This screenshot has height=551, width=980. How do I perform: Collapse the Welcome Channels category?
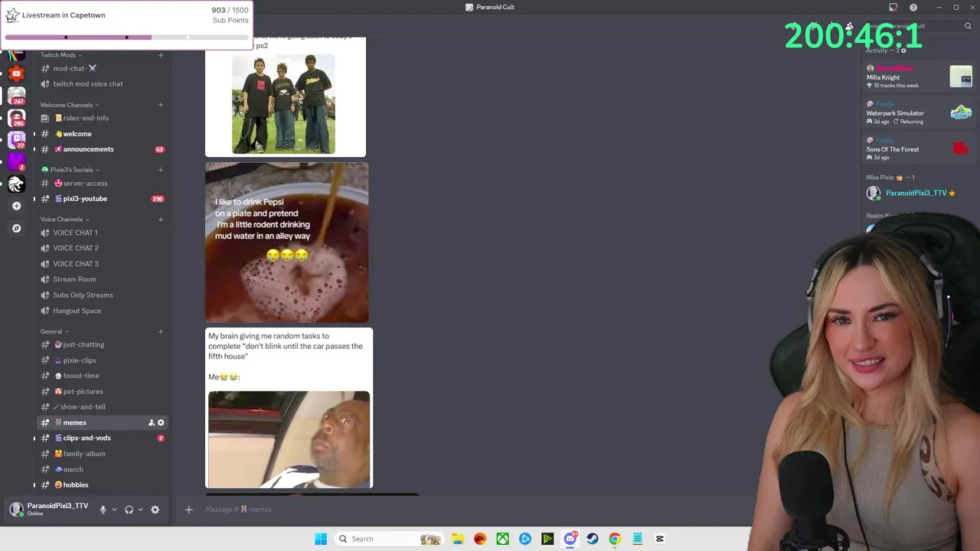click(69, 105)
